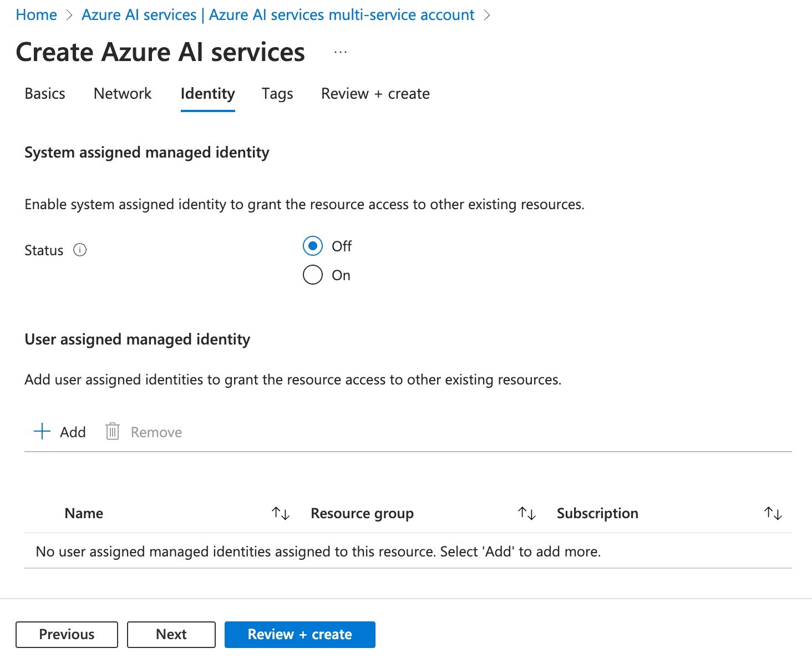Open the Status info tooltip icon
This screenshot has width=812, height=658.
coord(80,250)
